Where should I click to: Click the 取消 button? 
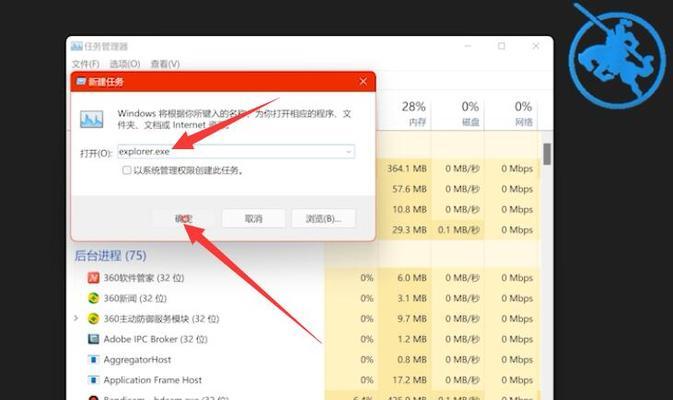(253, 218)
